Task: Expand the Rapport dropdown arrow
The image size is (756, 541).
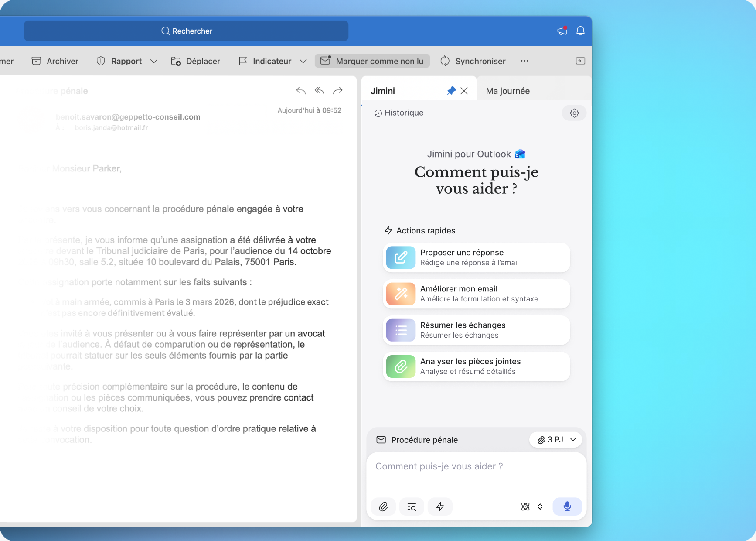Action: click(x=153, y=62)
